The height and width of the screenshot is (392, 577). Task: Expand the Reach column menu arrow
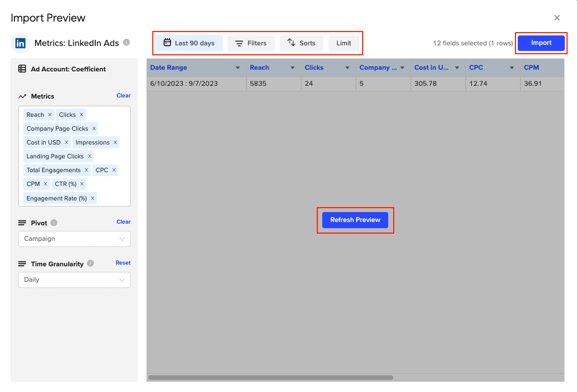(x=292, y=68)
